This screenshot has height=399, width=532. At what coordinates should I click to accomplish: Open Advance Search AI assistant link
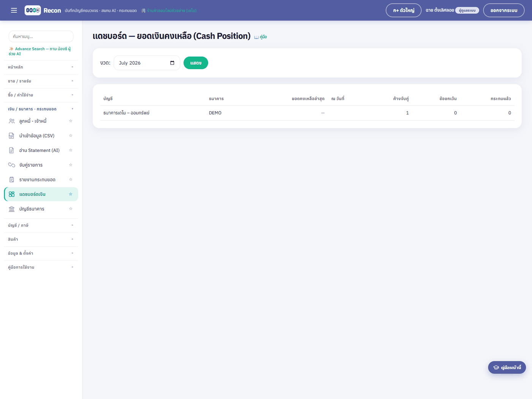pyautogui.click(x=40, y=51)
